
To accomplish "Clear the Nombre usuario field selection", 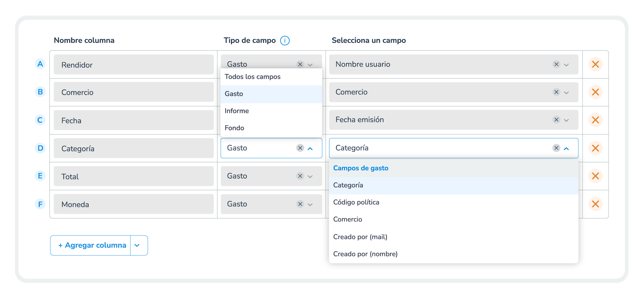I will pos(556,64).
